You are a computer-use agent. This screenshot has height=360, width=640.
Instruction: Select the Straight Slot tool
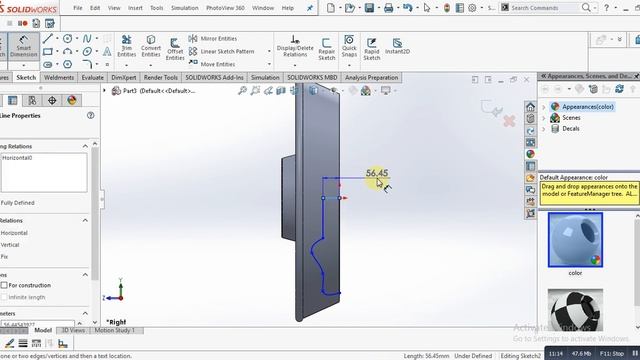pos(48,64)
